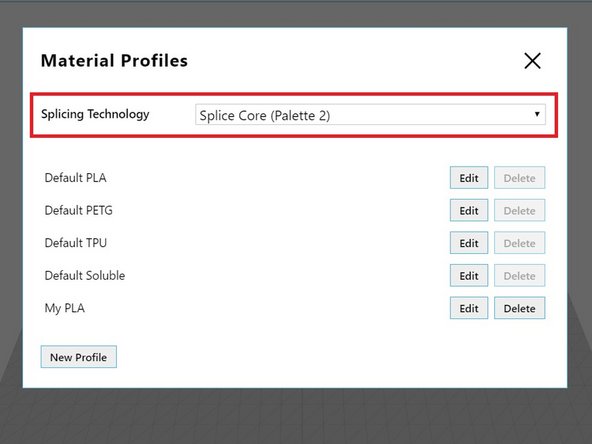Click the disabled Delete for Default PLA
The width and height of the screenshot is (592, 444).
(x=520, y=178)
